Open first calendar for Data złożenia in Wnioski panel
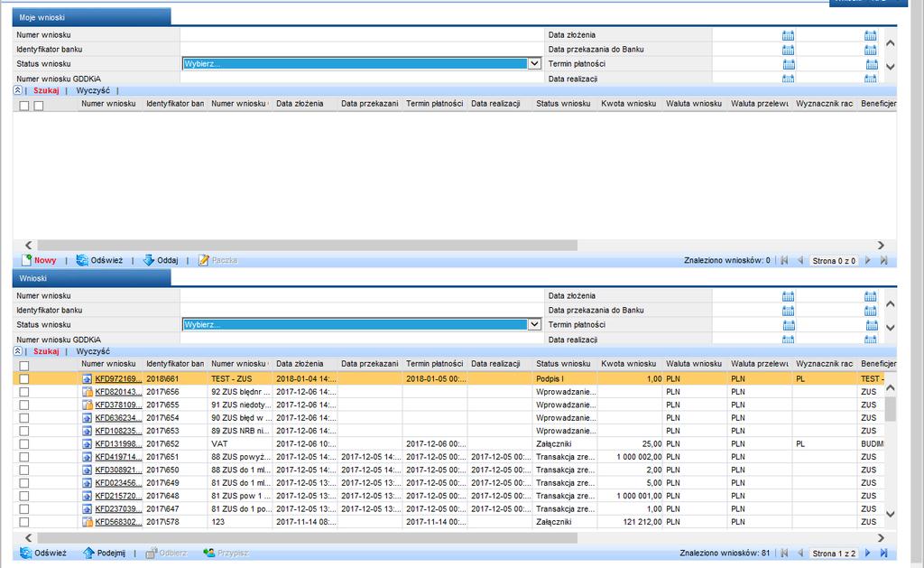This screenshot has width=924, height=568. click(x=788, y=296)
